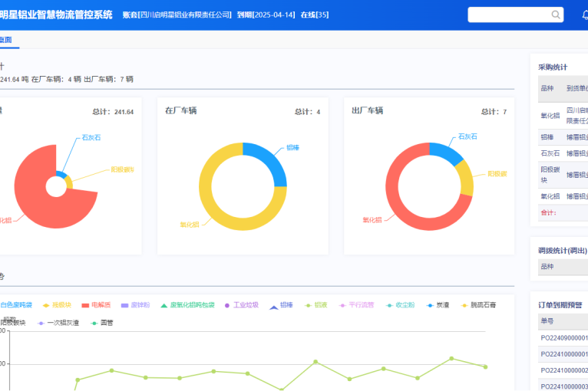The height and width of the screenshot is (391, 588).
Task: Click the 氧化铝 label under the 在厂车辆 donut
Action: point(190,225)
